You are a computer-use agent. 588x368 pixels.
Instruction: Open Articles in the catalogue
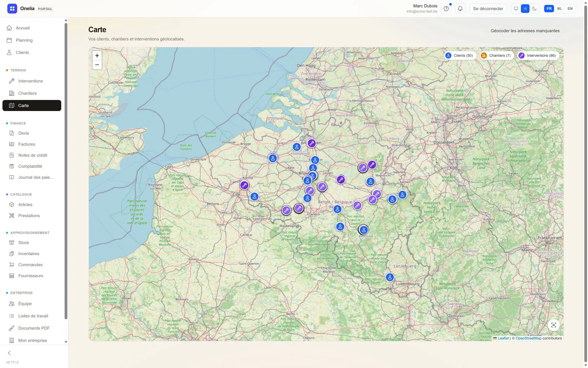click(32, 205)
